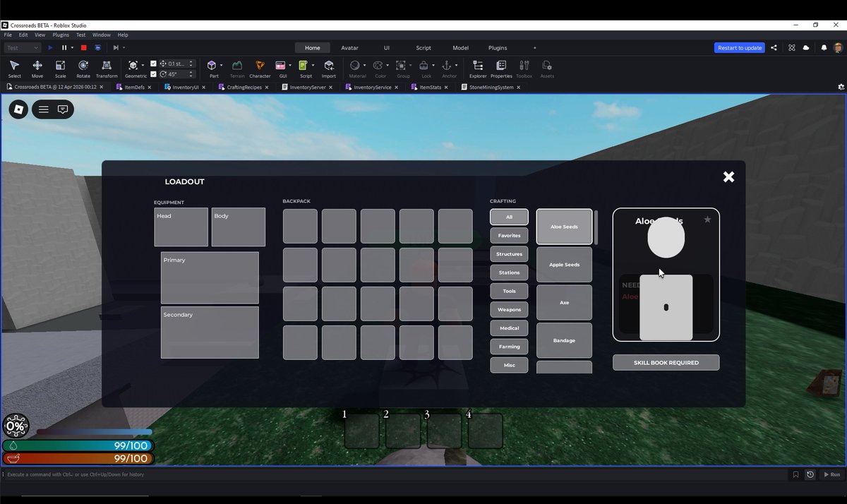Viewport: 847px width, 504px height.
Task: Open the Toolbox panel
Action: pos(524,68)
